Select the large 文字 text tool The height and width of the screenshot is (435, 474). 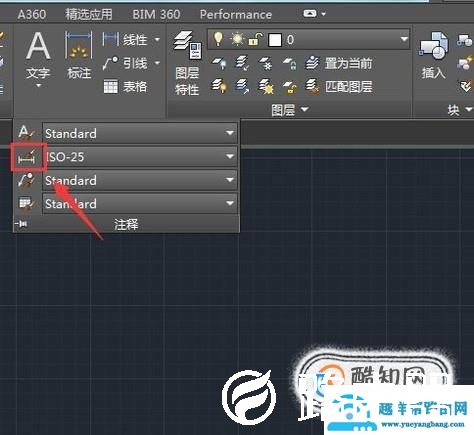pos(38,58)
